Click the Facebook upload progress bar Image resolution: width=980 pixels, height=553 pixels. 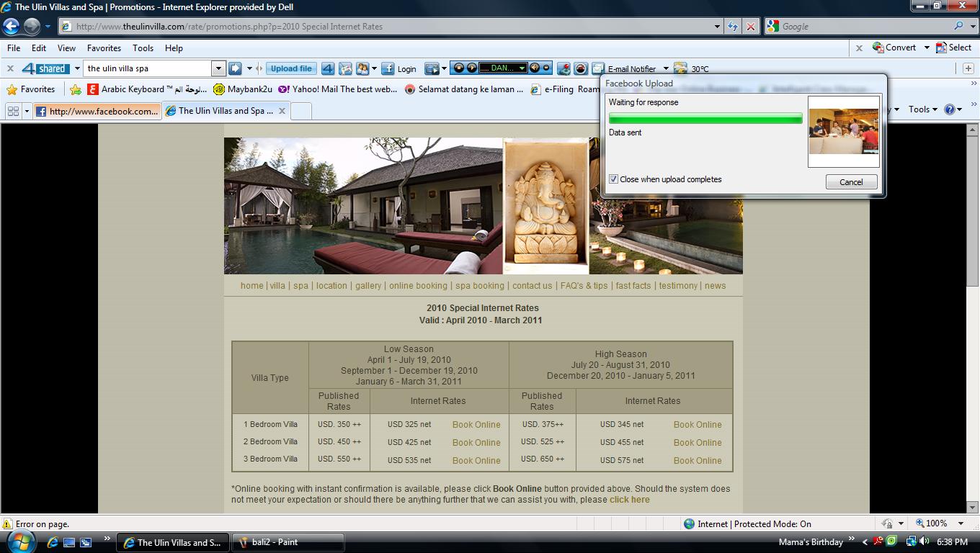tap(705, 118)
